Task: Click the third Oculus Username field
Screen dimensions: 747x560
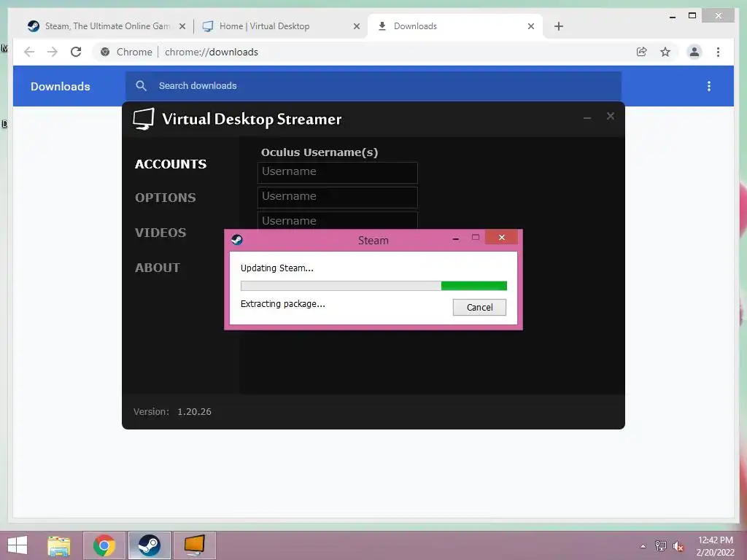Action: pyautogui.click(x=337, y=221)
